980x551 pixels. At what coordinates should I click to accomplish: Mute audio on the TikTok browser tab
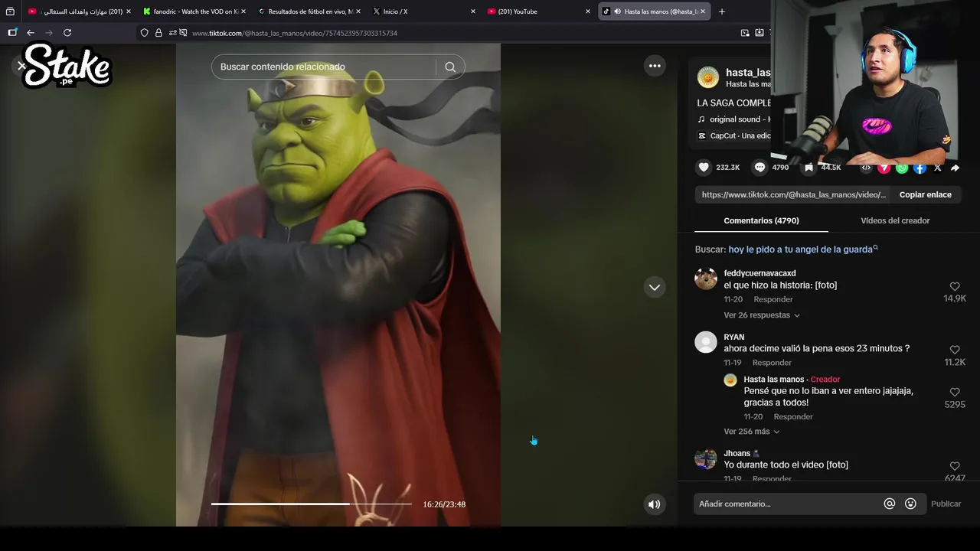tap(617, 11)
